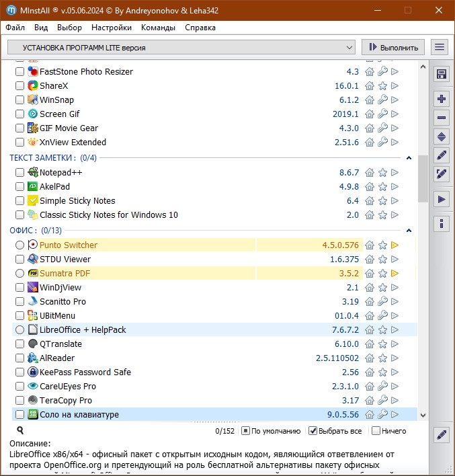The width and height of the screenshot is (455, 476).
Task: Select the Соло на клавиатуре row
Action: [214, 414]
